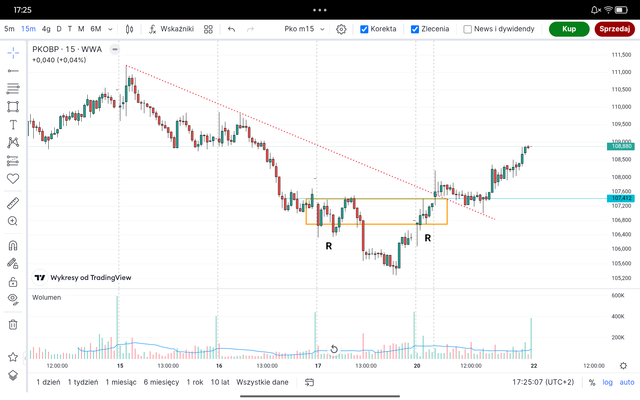The image size is (640, 400).
Task: Open the Pko m15 layout dropdown
Action: click(x=304, y=29)
